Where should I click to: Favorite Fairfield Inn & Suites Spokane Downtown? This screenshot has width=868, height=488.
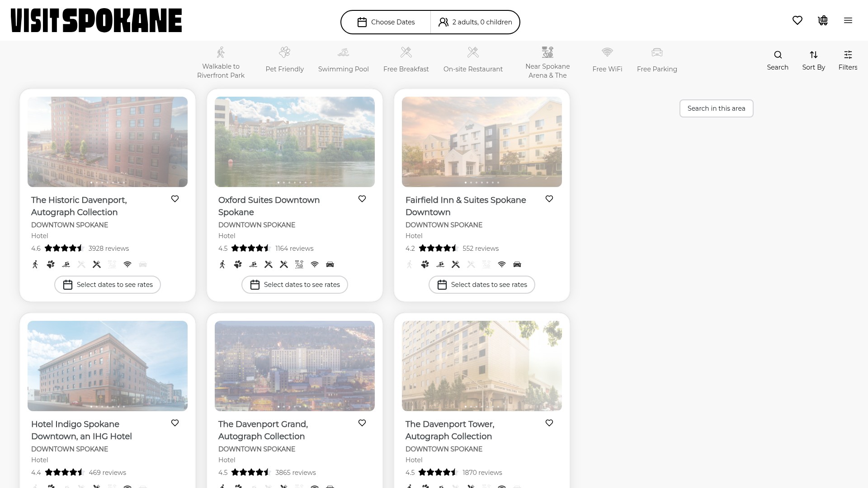[x=549, y=199]
